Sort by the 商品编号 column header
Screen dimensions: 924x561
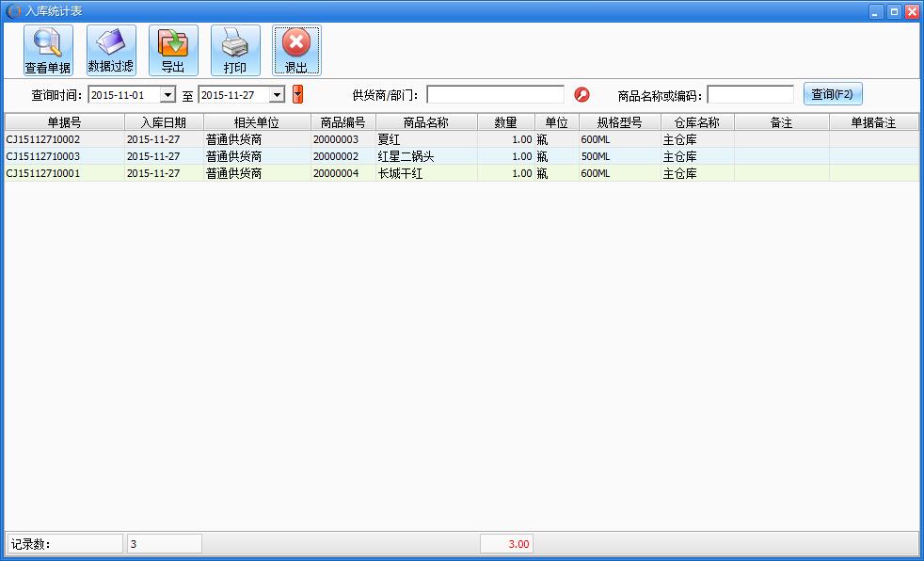pos(343,122)
